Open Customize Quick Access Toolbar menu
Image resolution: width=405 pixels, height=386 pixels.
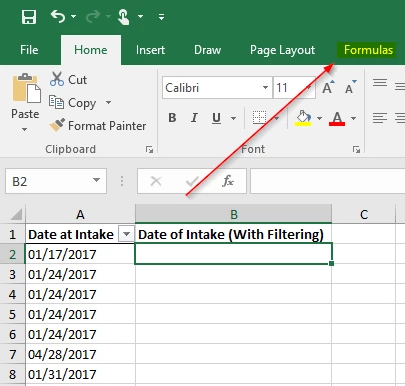161,17
